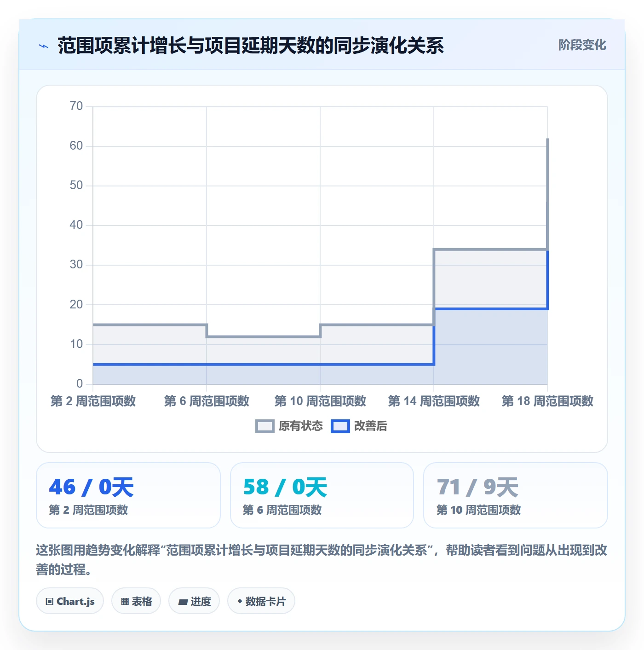
Task: Click the 原有状态 legend label
Action: click(x=301, y=426)
